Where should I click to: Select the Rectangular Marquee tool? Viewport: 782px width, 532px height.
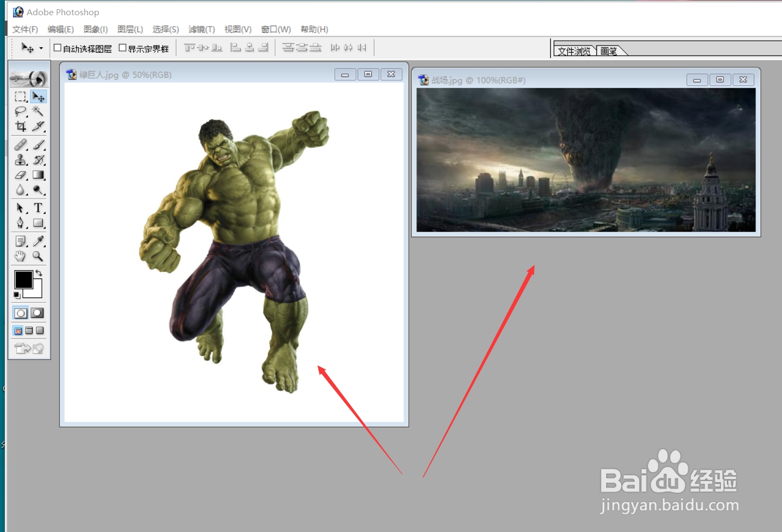pos(21,97)
